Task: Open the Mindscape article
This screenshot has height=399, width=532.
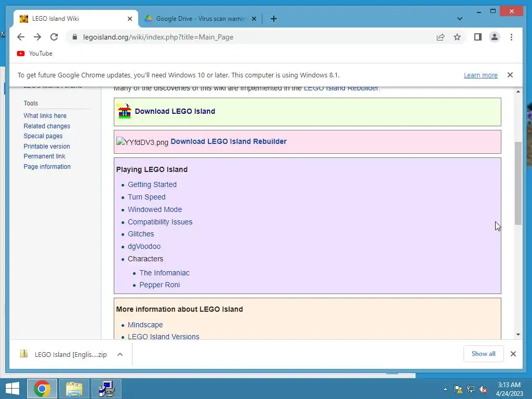Action: click(x=145, y=325)
